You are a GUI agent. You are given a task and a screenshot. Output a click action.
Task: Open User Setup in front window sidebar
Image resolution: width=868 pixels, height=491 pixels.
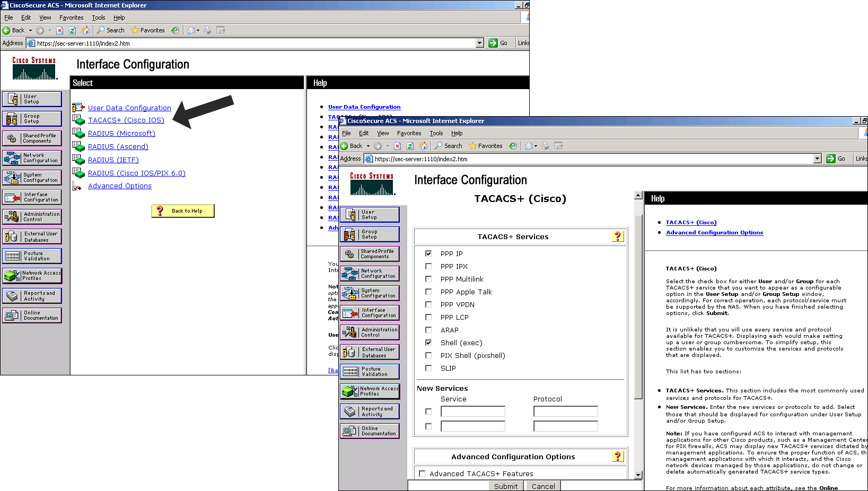point(370,215)
